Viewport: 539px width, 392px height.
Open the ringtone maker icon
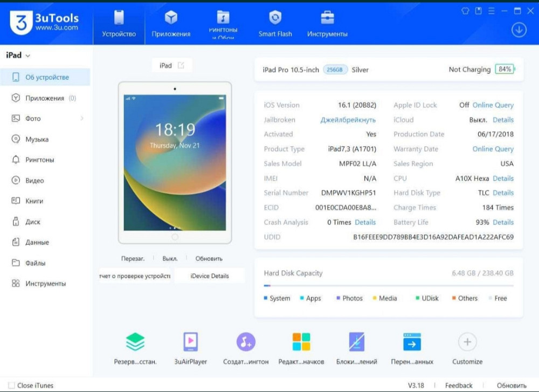pos(246,341)
